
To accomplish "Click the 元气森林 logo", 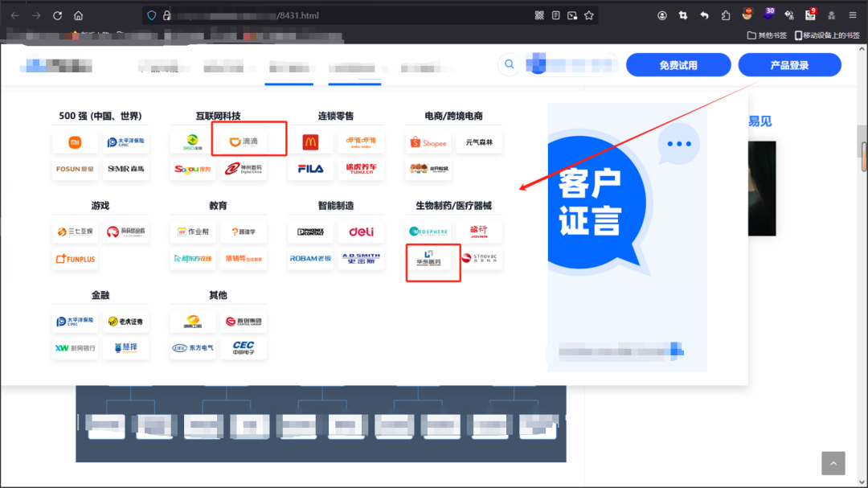I will tap(479, 142).
